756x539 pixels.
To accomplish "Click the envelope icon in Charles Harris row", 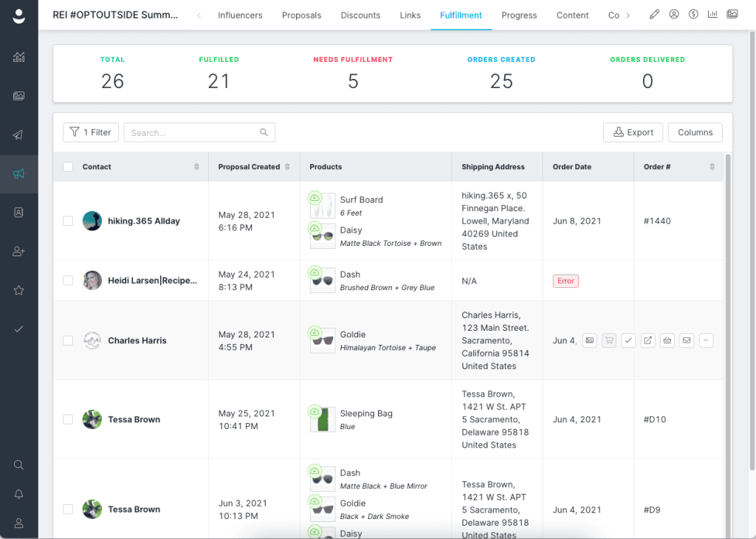I will 687,340.
